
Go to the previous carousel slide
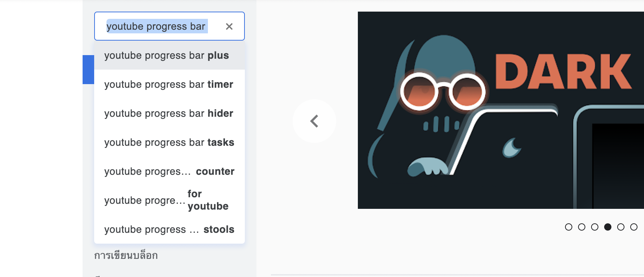click(314, 121)
